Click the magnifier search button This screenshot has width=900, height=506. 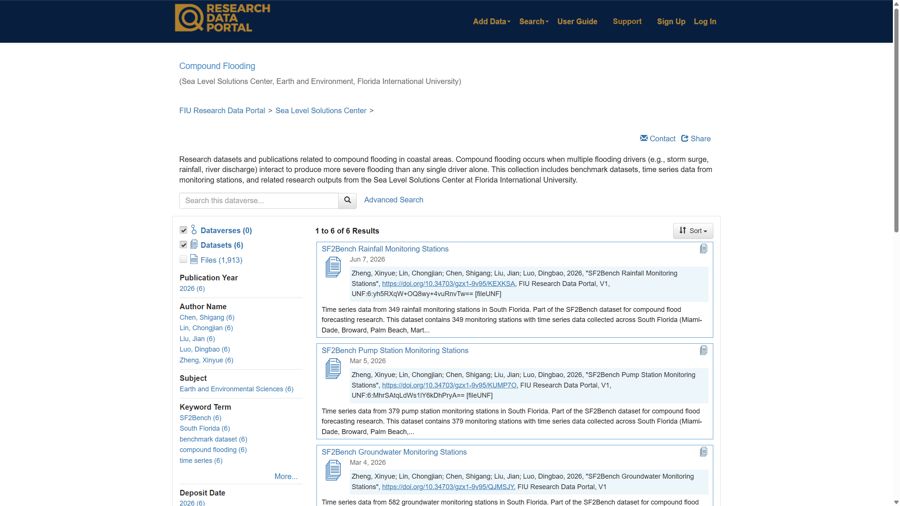point(347,200)
